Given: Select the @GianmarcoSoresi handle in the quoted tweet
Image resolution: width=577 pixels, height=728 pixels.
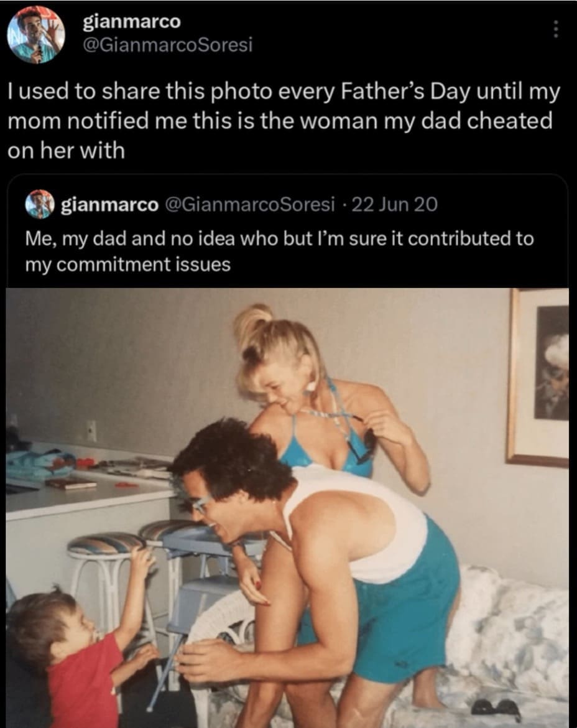Looking at the screenshot, I should click(250, 204).
